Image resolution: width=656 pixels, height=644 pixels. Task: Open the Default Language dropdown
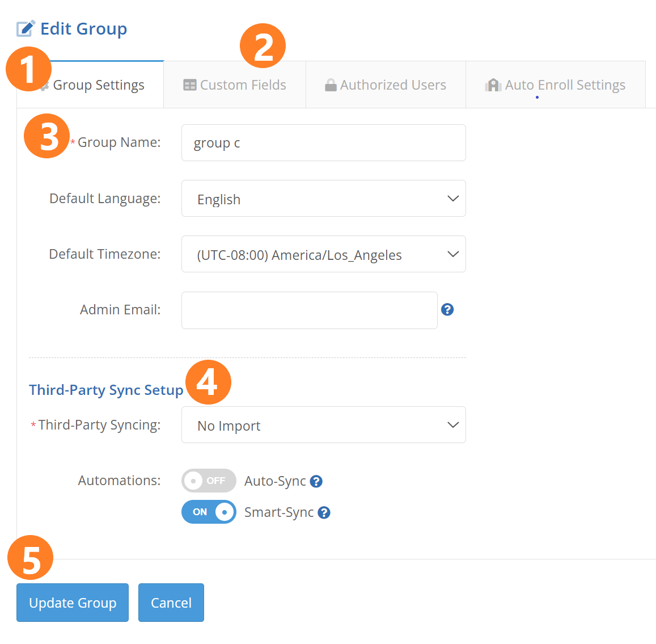tap(323, 199)
